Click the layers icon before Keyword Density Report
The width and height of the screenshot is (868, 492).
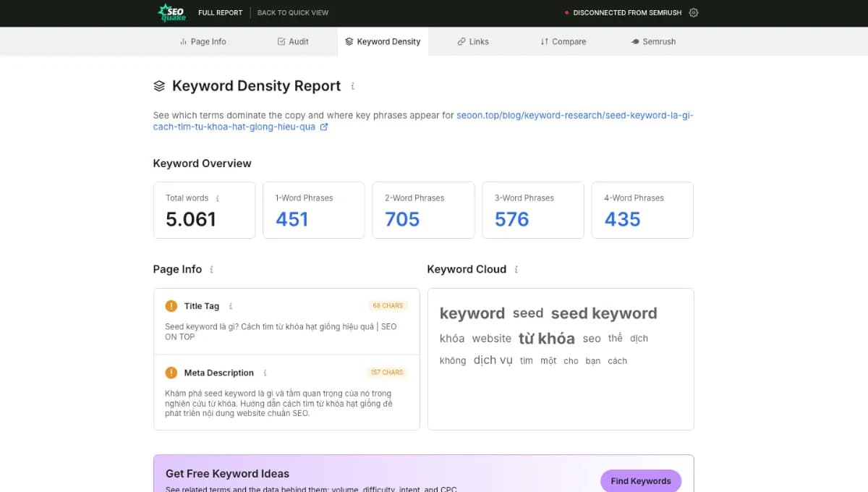[159, 86]
